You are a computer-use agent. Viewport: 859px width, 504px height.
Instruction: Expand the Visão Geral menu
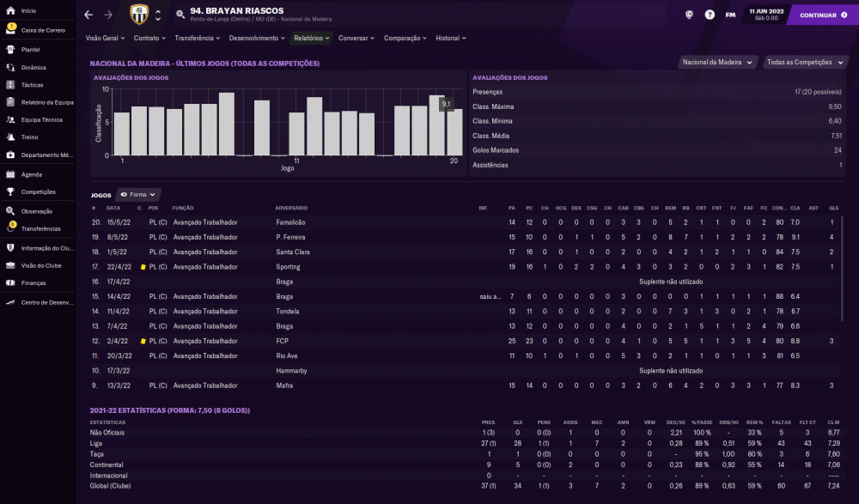click(105, 38)
